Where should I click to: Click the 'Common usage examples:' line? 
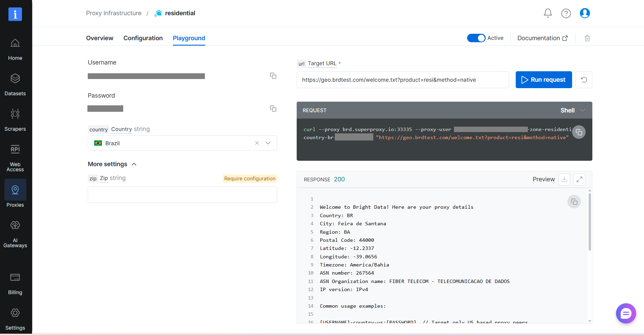[353, 306]
